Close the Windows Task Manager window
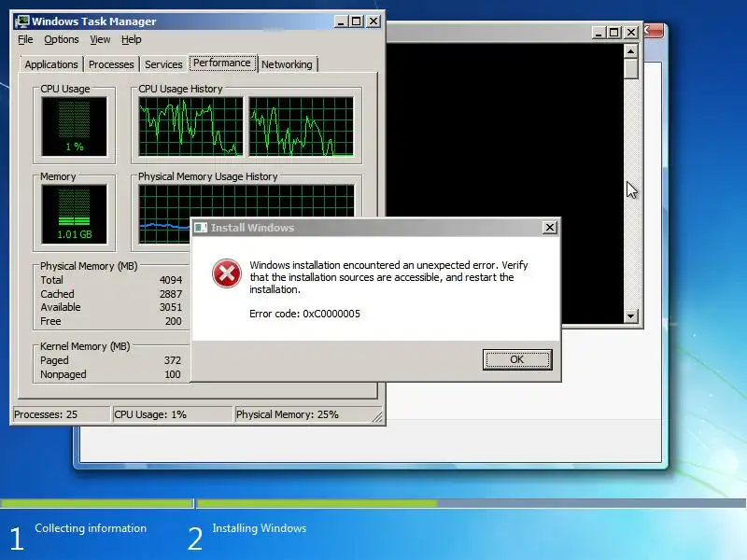 pos(373,21)
